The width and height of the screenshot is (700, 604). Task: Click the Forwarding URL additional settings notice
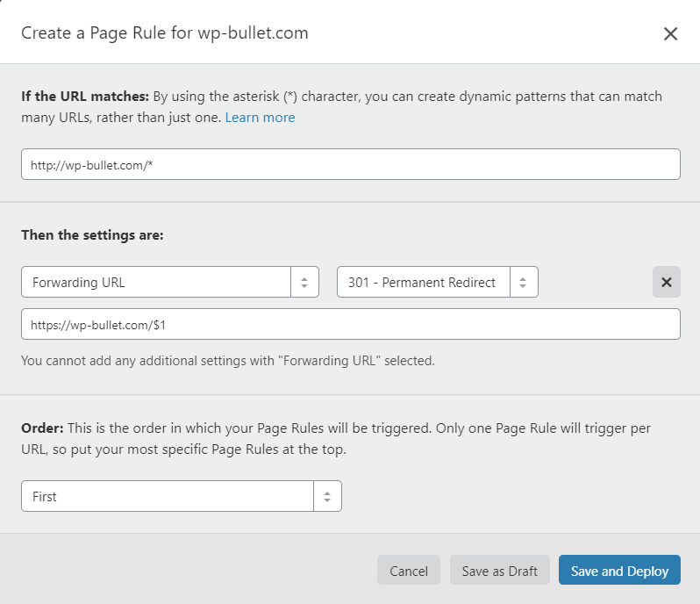click(228, 361)
